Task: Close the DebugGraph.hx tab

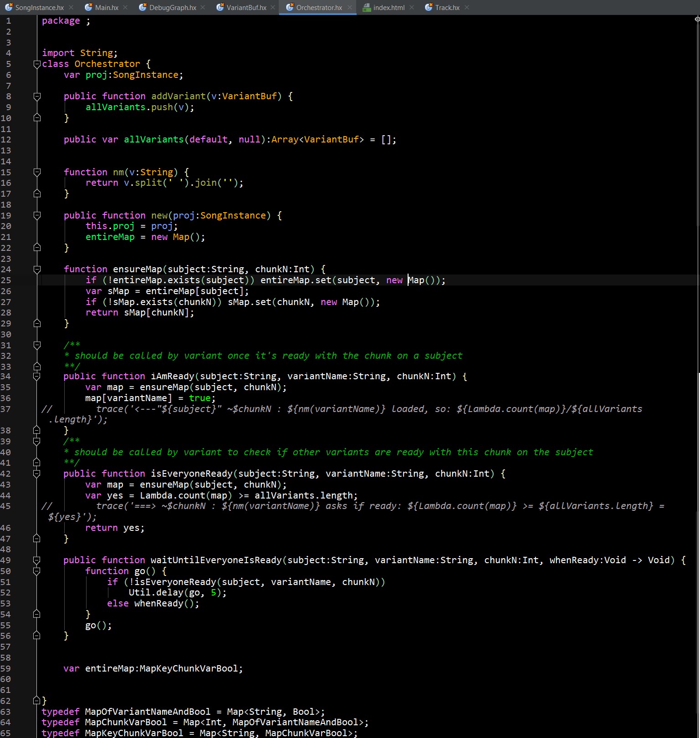Action: coord(203,7)
